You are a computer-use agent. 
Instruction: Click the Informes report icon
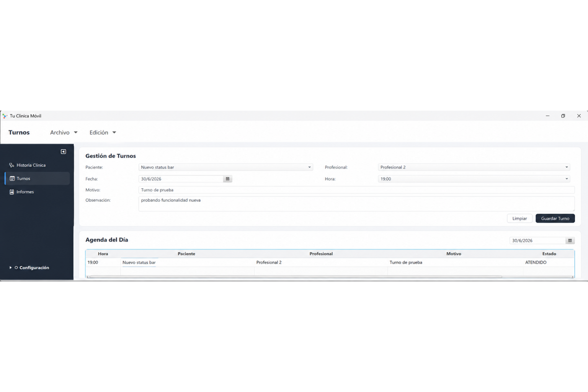tap(12, 192)
